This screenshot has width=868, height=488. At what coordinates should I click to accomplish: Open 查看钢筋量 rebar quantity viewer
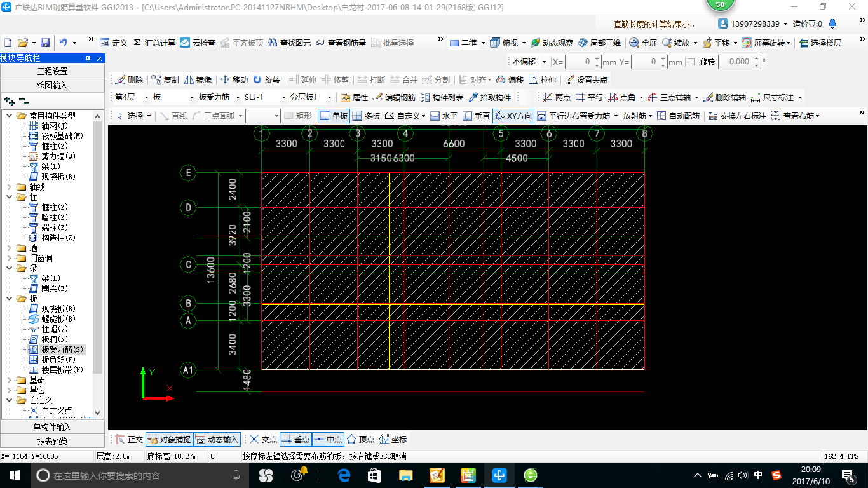click(x=341, y=43)
